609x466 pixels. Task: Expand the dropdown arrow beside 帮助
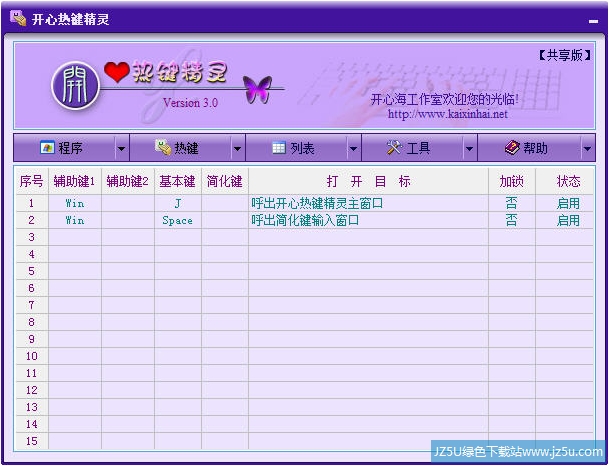click(587, 148)
